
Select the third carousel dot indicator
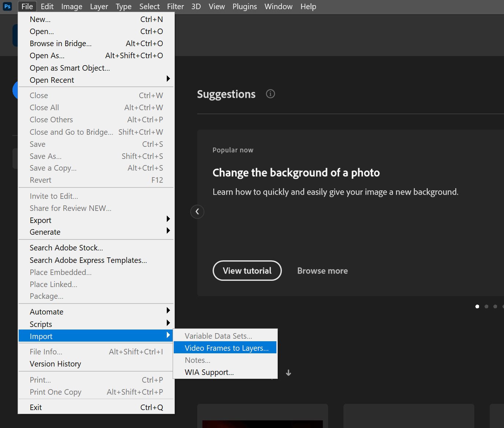[x=495, y=306]
